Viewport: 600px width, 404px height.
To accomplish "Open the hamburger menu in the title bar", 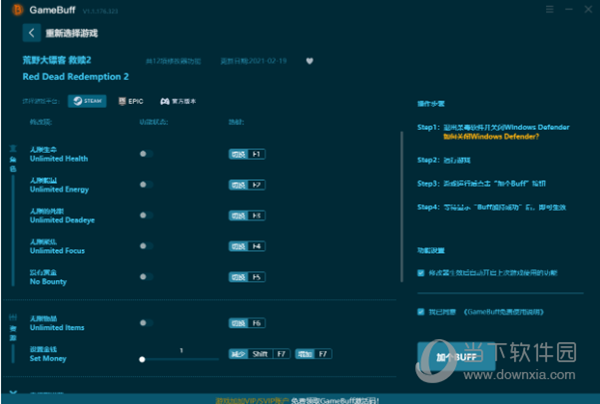I will [x=549, y=9].
